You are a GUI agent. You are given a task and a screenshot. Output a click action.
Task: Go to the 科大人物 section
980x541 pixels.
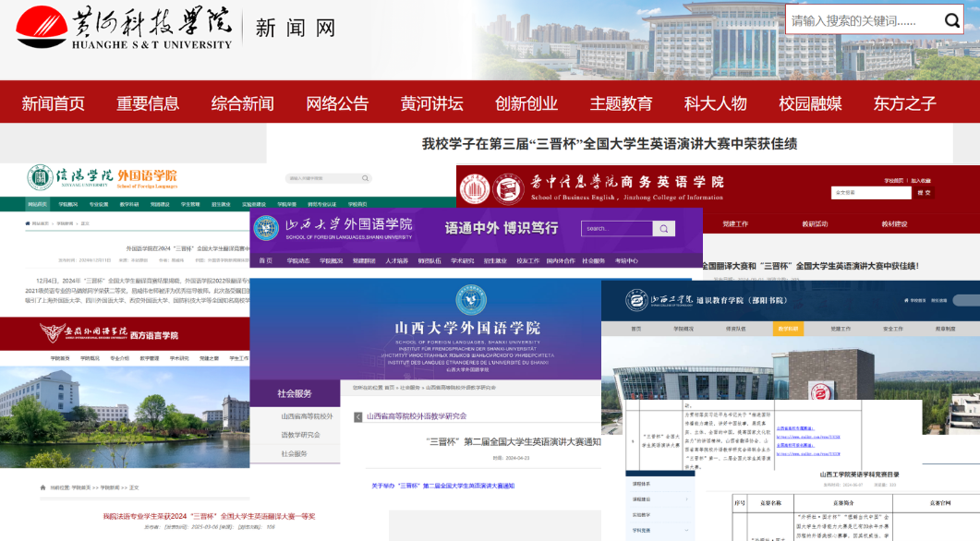point(716,103)
